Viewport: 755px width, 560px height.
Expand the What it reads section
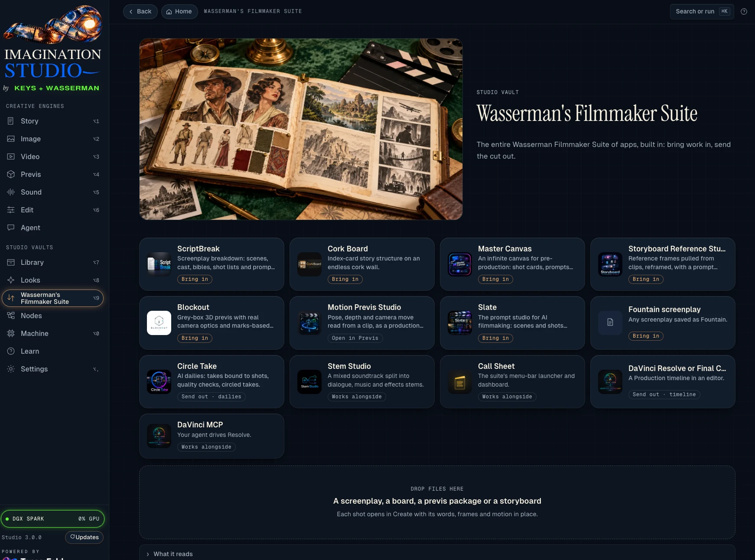coord(437,554)
